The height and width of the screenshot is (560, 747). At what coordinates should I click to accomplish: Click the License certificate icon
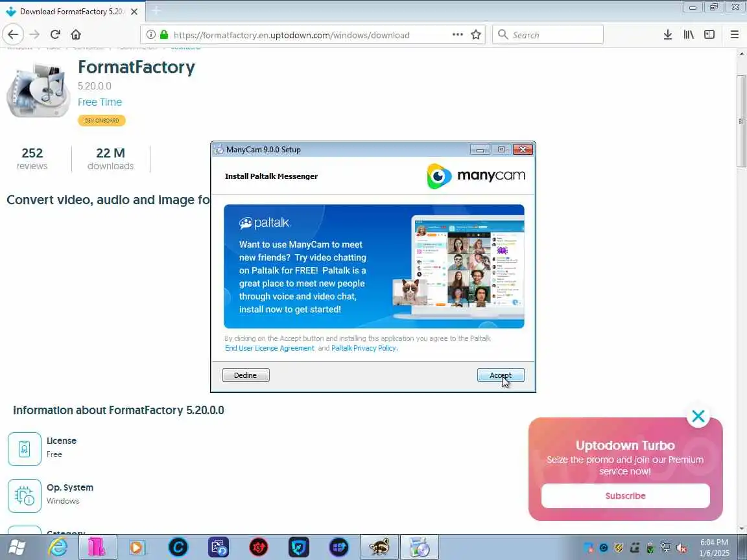pos(24,449)
